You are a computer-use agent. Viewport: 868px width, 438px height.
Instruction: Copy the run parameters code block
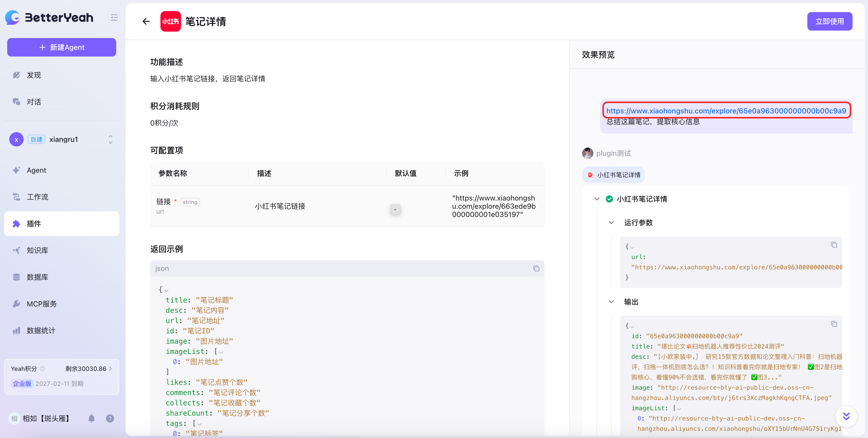tap(834, 245)
